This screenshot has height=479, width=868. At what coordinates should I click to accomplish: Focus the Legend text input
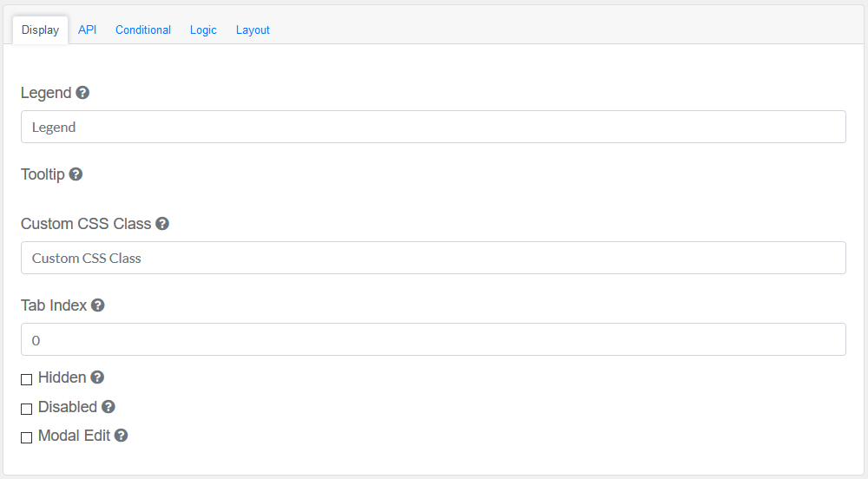433,127
